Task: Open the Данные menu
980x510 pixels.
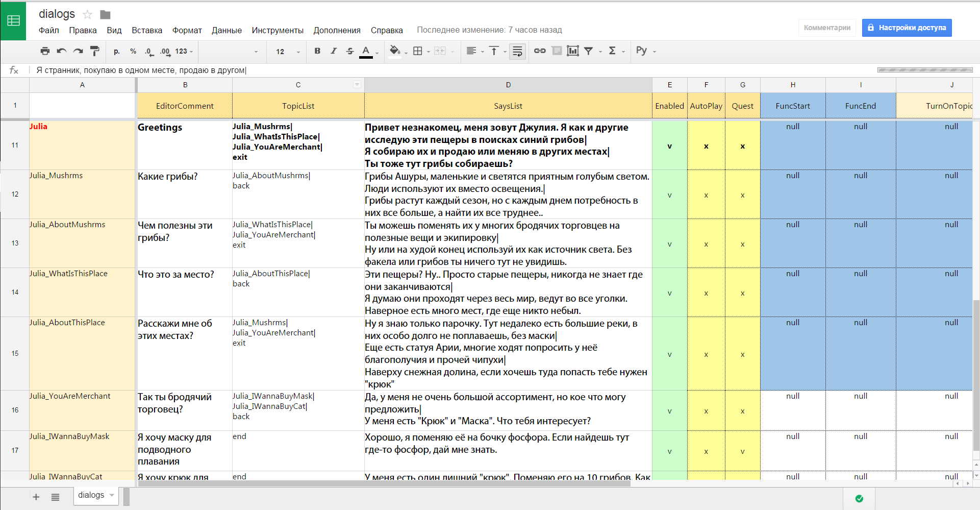Action: (x=227, y=31)
